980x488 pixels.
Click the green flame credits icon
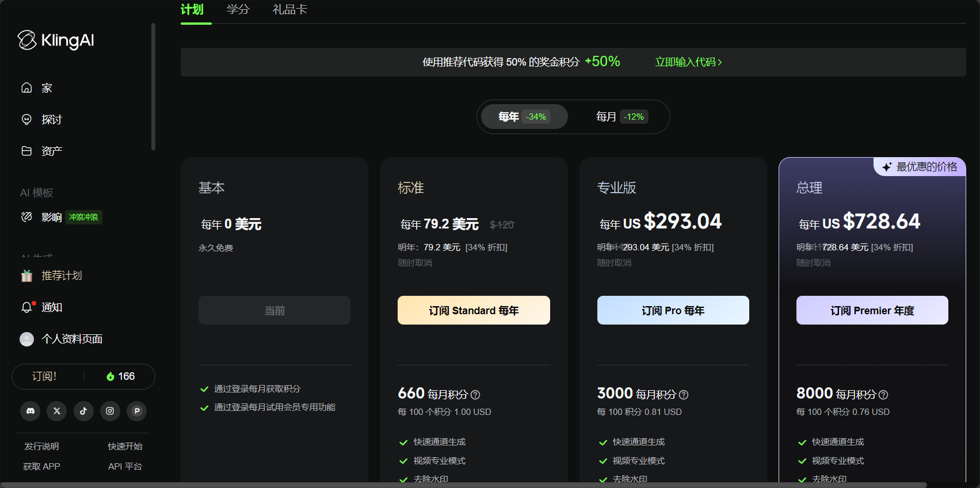click(110, 376)
